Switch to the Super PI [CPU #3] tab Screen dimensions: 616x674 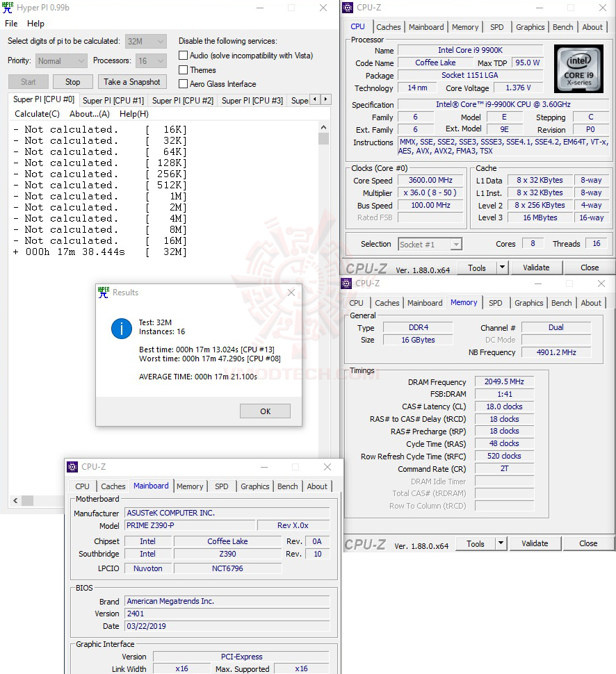252,101
